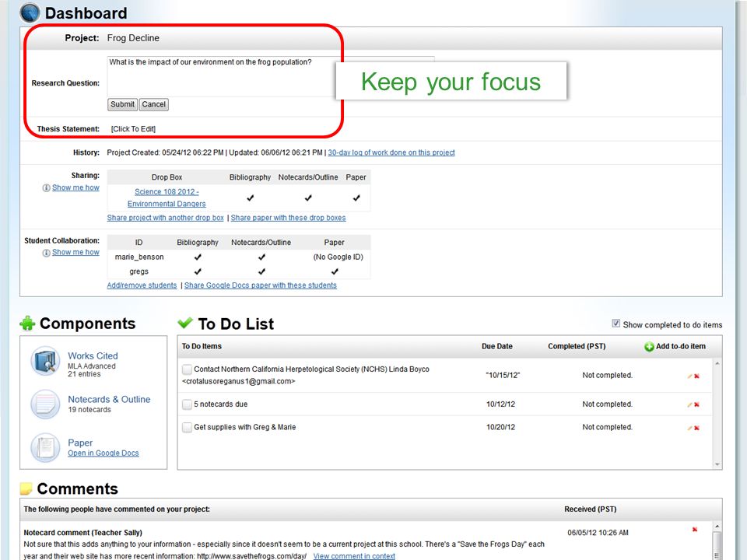
Task: Open the 30-day log of work link
Action: point(391,152)
